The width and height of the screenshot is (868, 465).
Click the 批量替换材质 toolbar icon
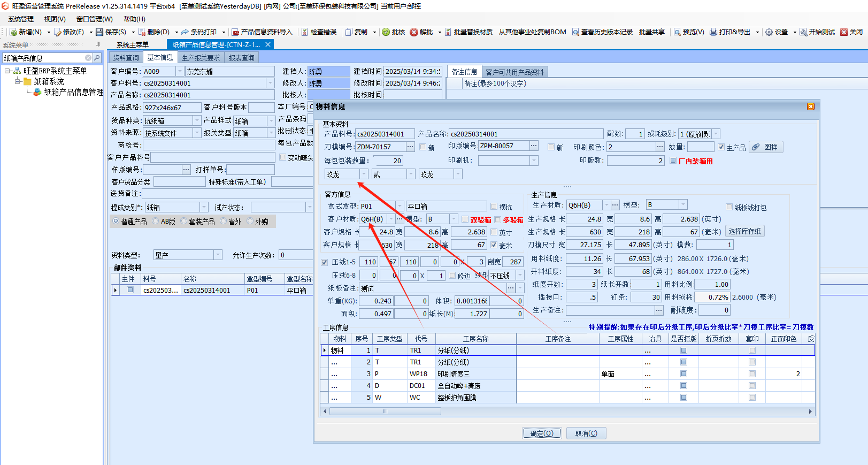[448, 32]
